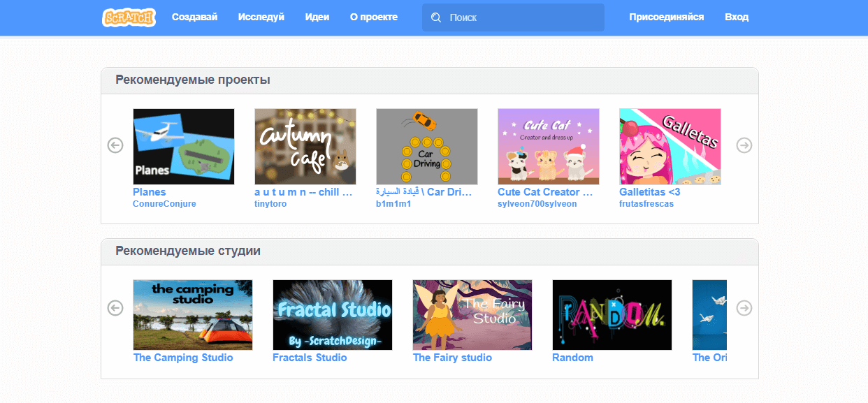Click The Fairy studio title link
This screenshot has height=403, width=868.
tap(452, 358)
